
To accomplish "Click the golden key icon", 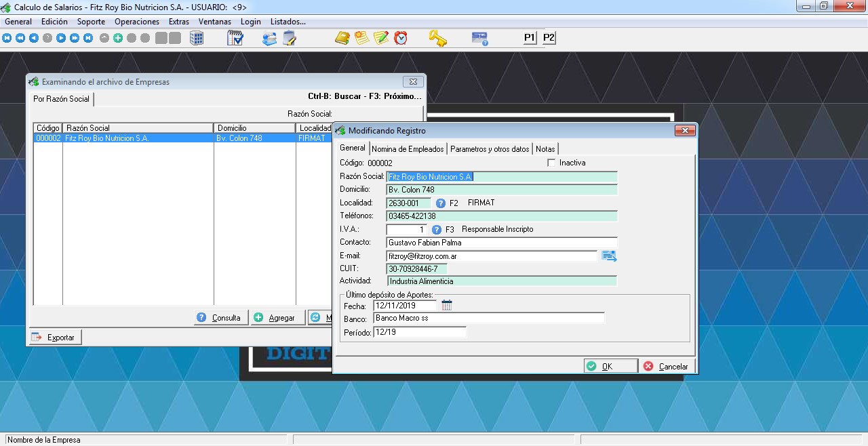I will (437, 38).
